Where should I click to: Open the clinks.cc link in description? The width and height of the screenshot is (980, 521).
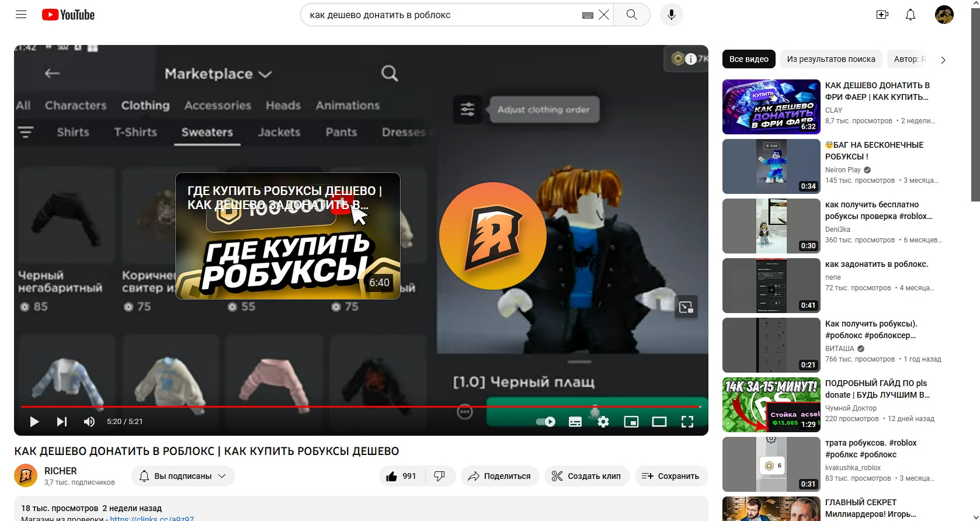point(152,518)
